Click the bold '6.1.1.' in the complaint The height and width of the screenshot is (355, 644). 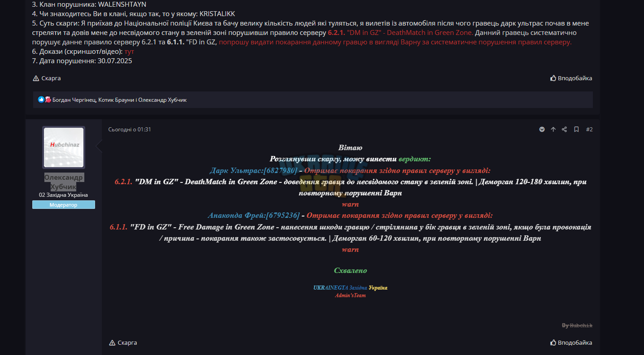176,42
